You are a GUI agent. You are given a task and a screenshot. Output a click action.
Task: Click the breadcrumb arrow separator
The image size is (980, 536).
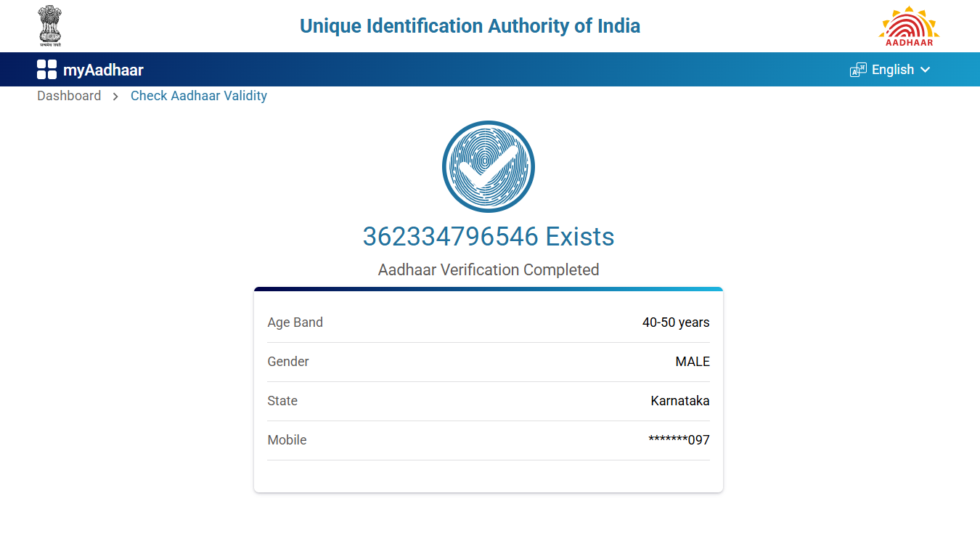coord(115,96)
